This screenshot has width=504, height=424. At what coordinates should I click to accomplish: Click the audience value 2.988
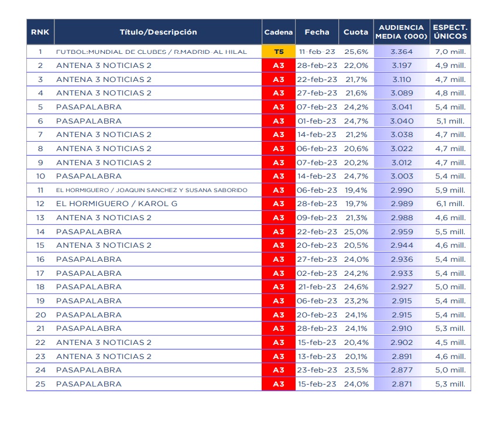pyautogui.click(x=402, y=218)
